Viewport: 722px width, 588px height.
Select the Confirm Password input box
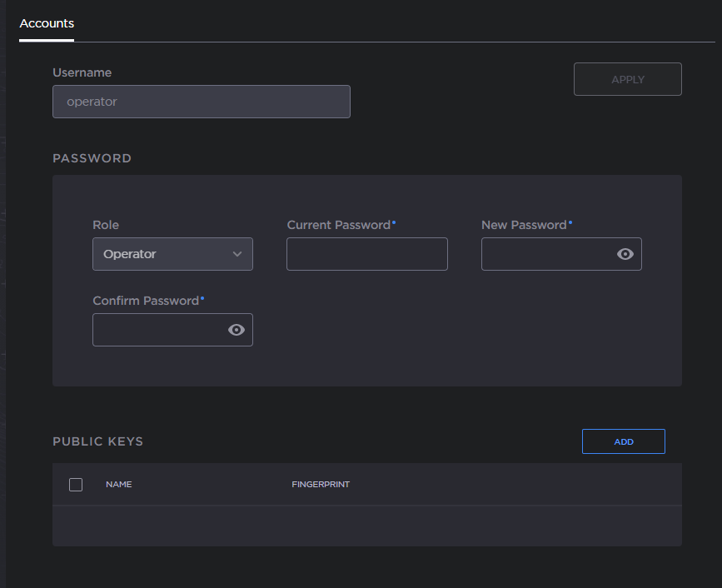coord(158,330)
